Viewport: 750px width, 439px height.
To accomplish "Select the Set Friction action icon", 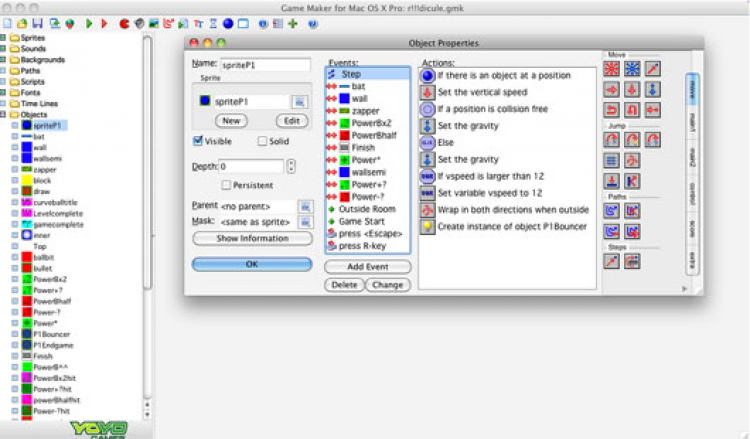I will coord(652,110).
